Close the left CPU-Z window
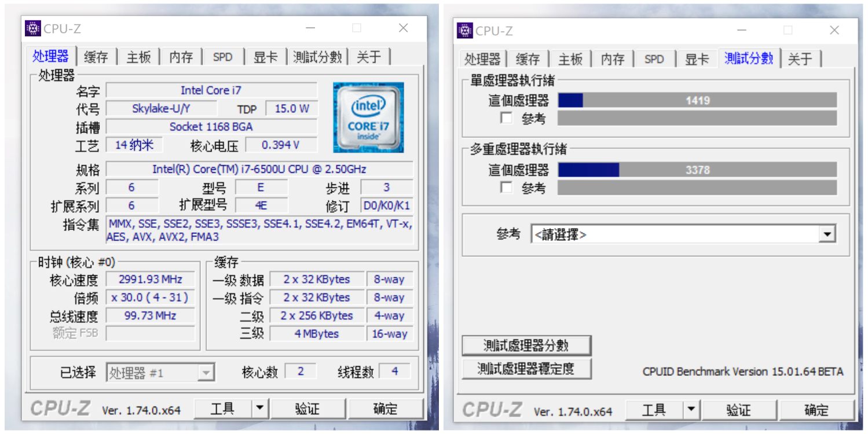Viewport: 868px width, 434px height. tap(404, 28)
